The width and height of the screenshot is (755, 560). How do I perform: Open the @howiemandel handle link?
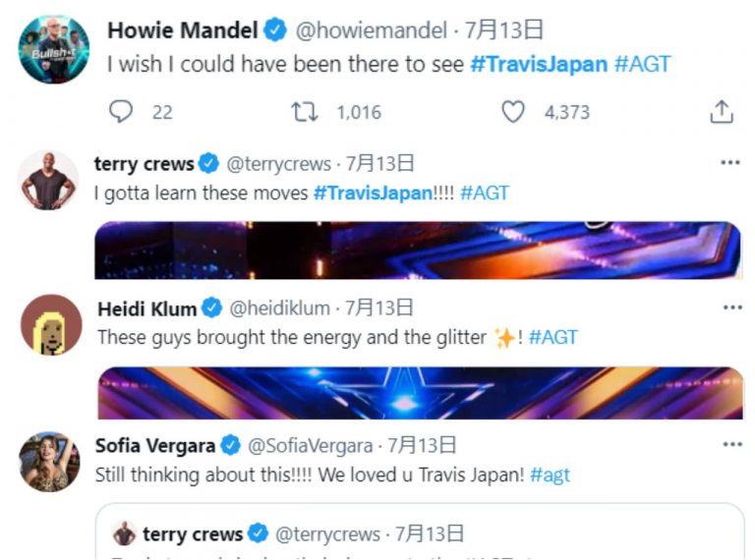point(371,31)
